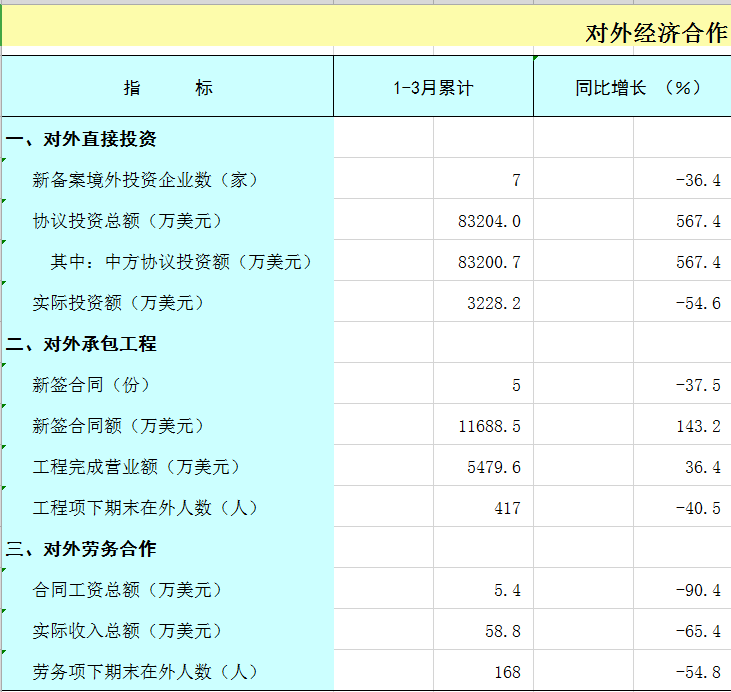Select section heading 一、对外直接投资
The height and width of the screenshot is (692, 731).
coord(82,139)
